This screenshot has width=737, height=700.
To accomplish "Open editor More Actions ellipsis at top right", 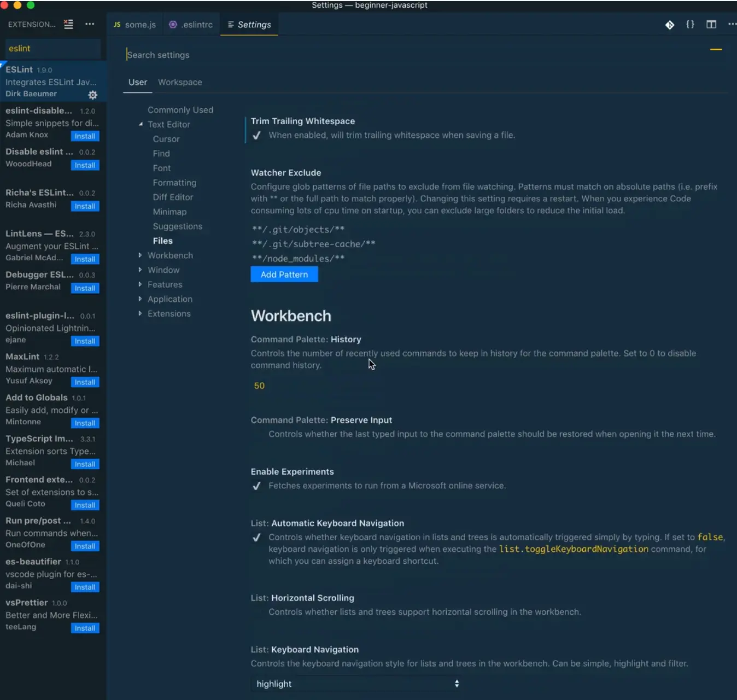I will pos(732,25).
